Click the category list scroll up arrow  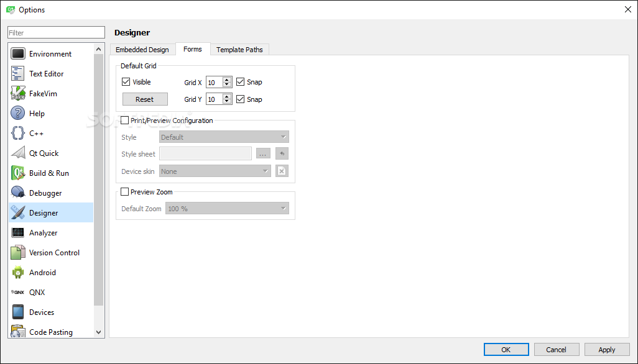[99, 49]
